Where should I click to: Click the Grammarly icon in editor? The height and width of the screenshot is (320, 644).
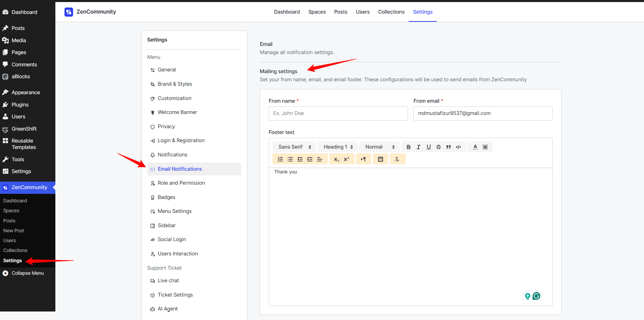(x=536, y=296)
